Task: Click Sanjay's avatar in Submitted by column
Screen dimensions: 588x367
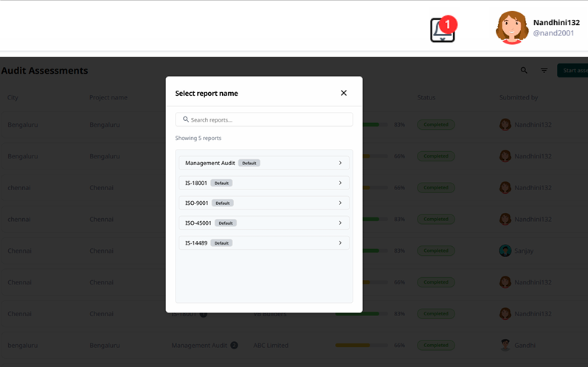Action: click(x=505, y=251)
